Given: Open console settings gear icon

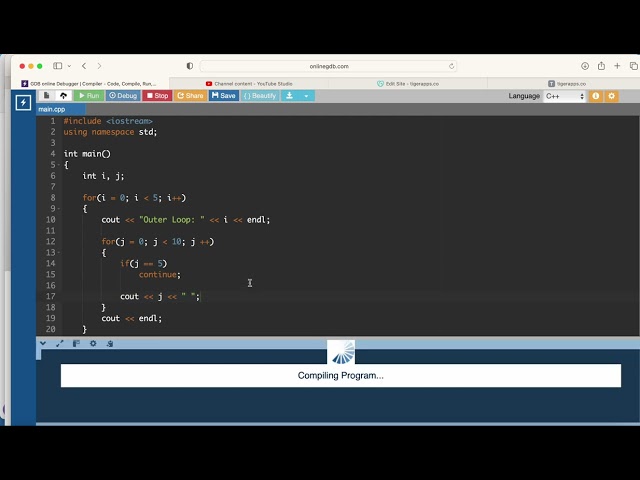Looking at the screenshot, I should pos(93,343).
